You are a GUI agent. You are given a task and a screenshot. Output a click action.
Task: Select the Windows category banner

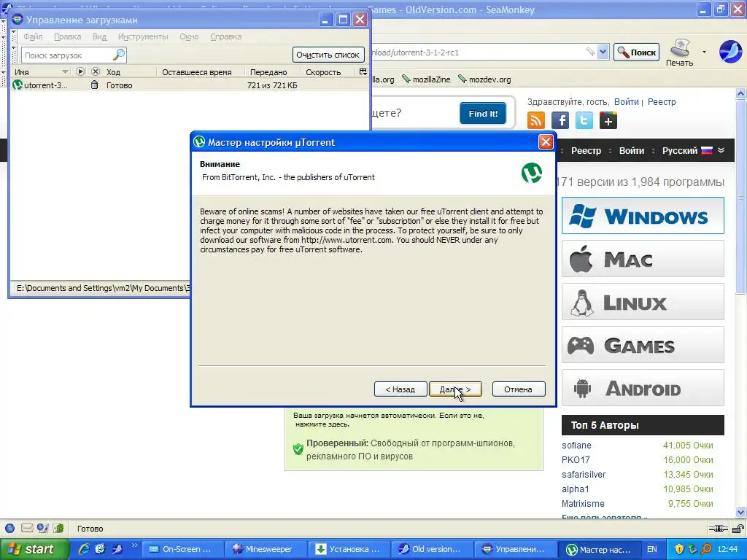click(x=643, y=216)
